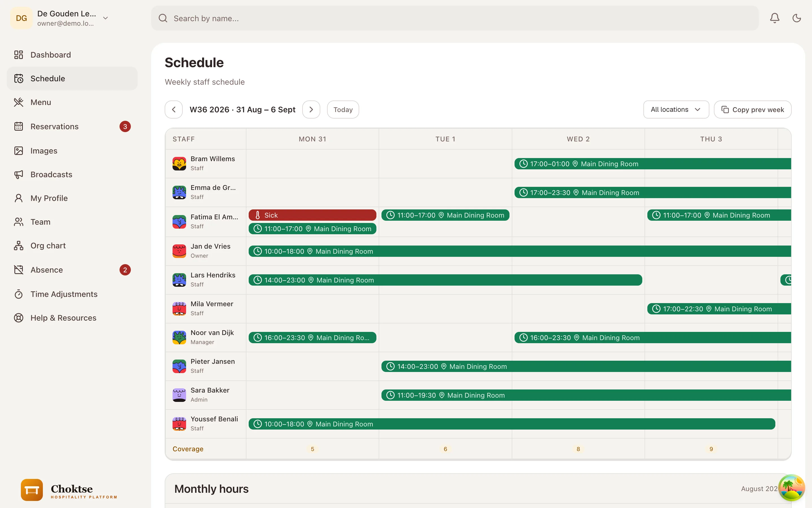This screenshot has height=508, width=812.
Task: Click the DG organization avatar
Action: pyautogui.click(x=21, y=18)
